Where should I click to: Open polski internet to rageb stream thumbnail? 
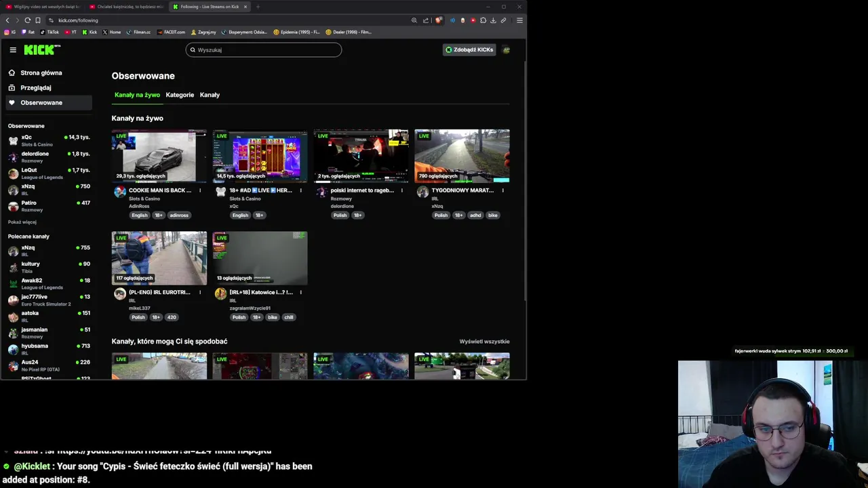pos(361,156)
